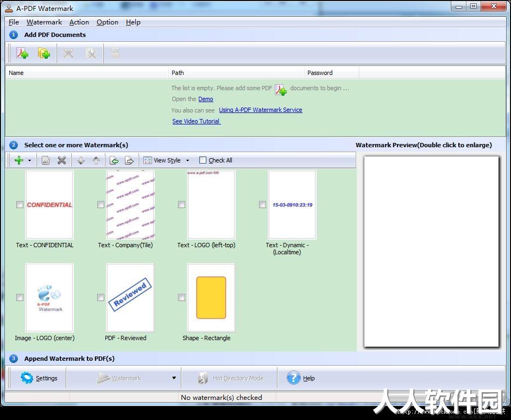This screenshot has width=511, height=420.
Task: Open the Action menu
Action: tap(79, 22)
